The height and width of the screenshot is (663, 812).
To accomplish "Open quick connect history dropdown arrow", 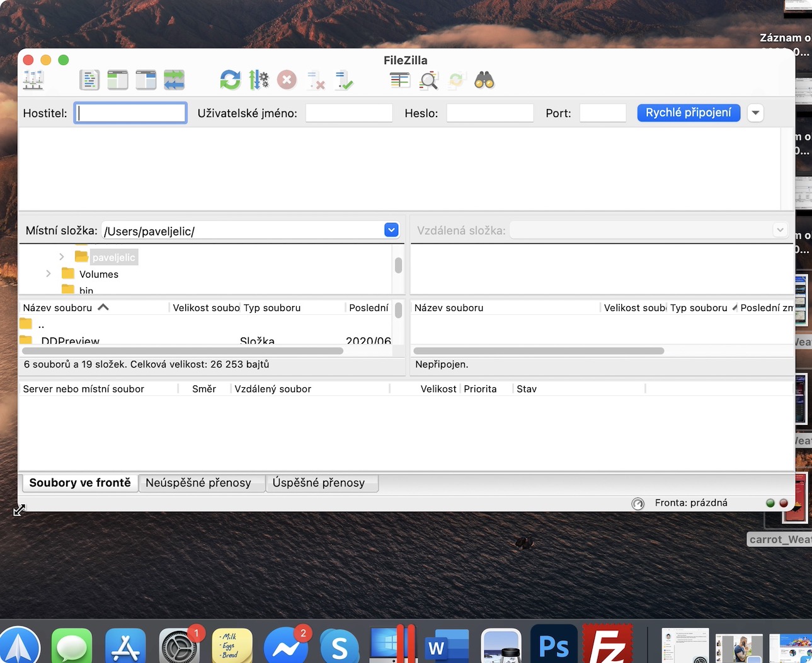I will coord(755,113).
